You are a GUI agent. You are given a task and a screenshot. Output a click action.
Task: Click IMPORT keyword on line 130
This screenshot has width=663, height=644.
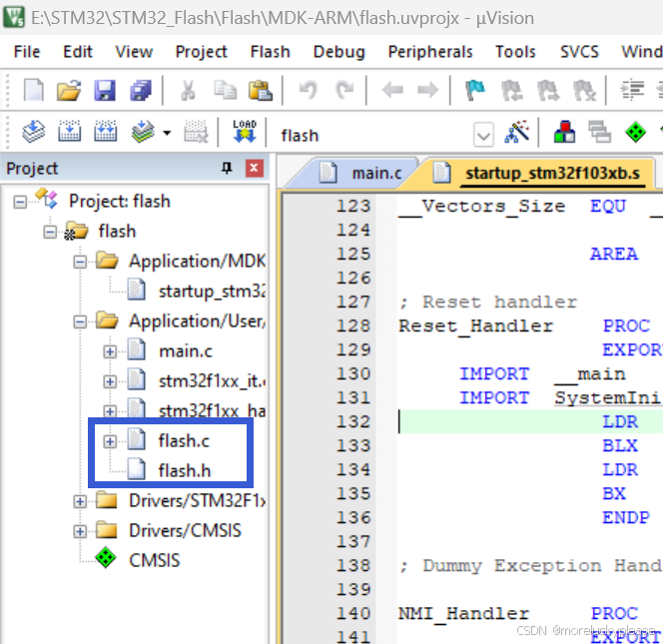pyautogui.click(x=494, y=374)
